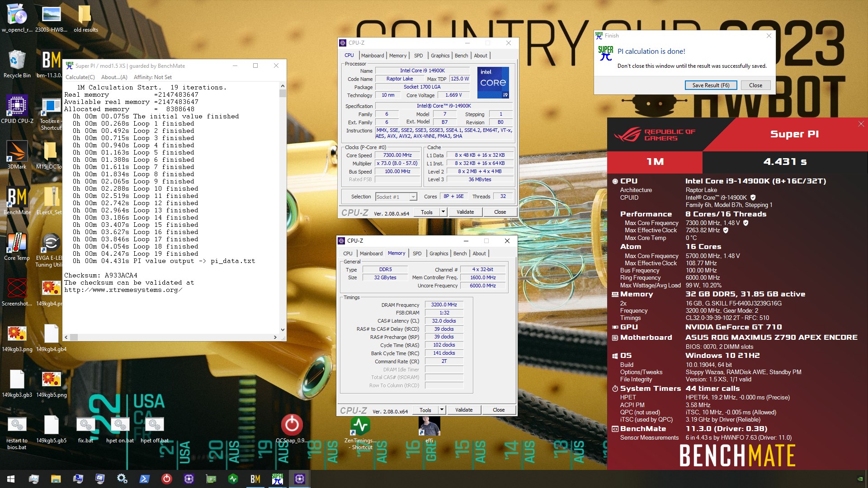
Task: Click the Core Speed 7300.00 MHz field
Action: (x=397, y=155)
